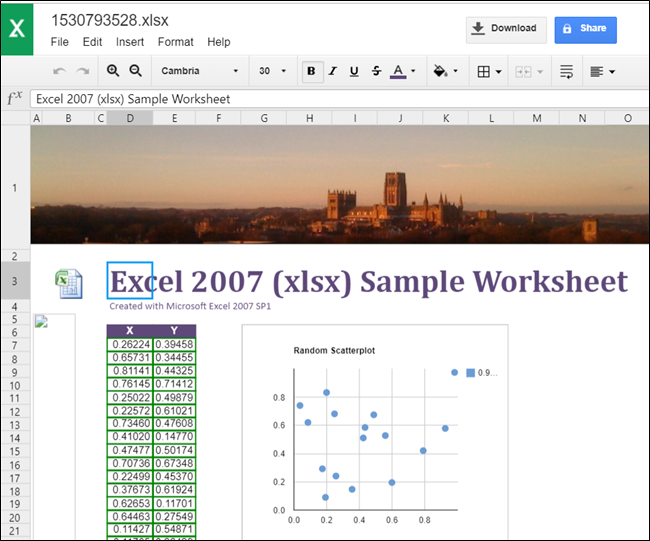The height and width of the screenshot is (541, 650).
Task: Open the borders dropdown arrow
Action: [x=499, y=71]
